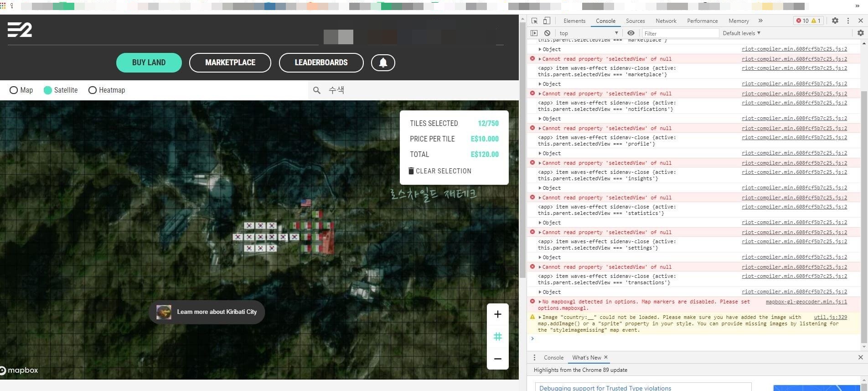Click the Kiribati City thumbnail
Viewport: 868px width, 391px height.
(x=164, y=312)
